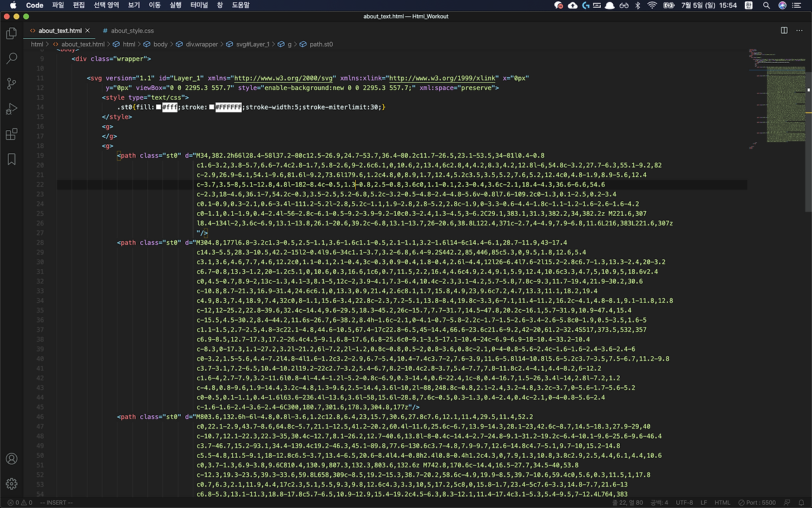Split the editor to the right
The width and height of the screenshot is (812, 508).
click(784, 30)
